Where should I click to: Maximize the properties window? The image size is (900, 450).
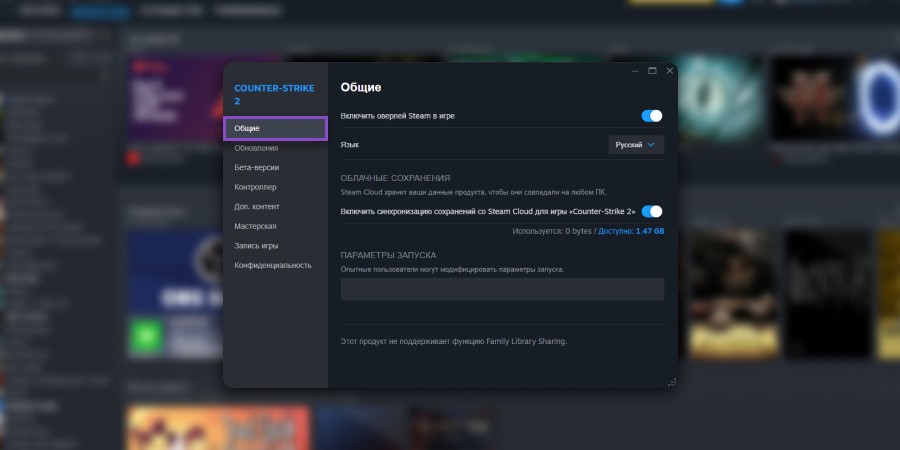(x=652, y=71)
